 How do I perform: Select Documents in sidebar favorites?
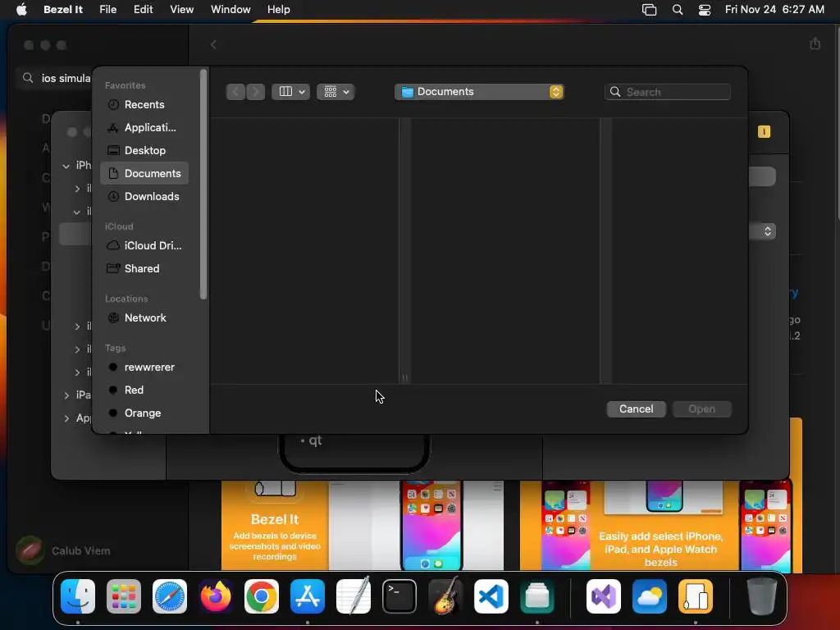[144, 174]
